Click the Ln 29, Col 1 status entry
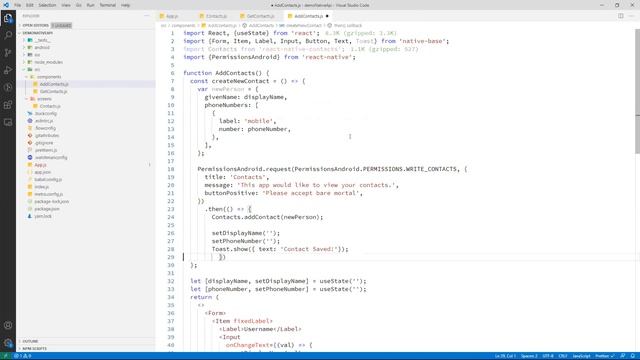This screenshot has height=360, width=640. point(505,356)
